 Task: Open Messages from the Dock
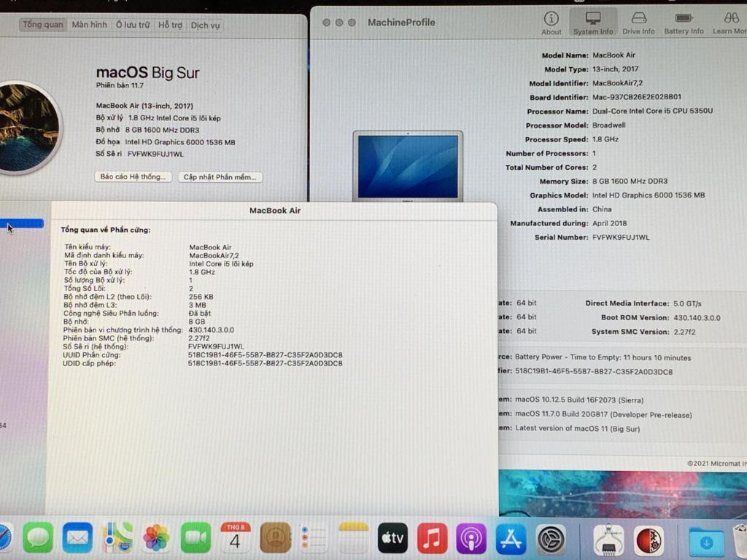[38, 538]
